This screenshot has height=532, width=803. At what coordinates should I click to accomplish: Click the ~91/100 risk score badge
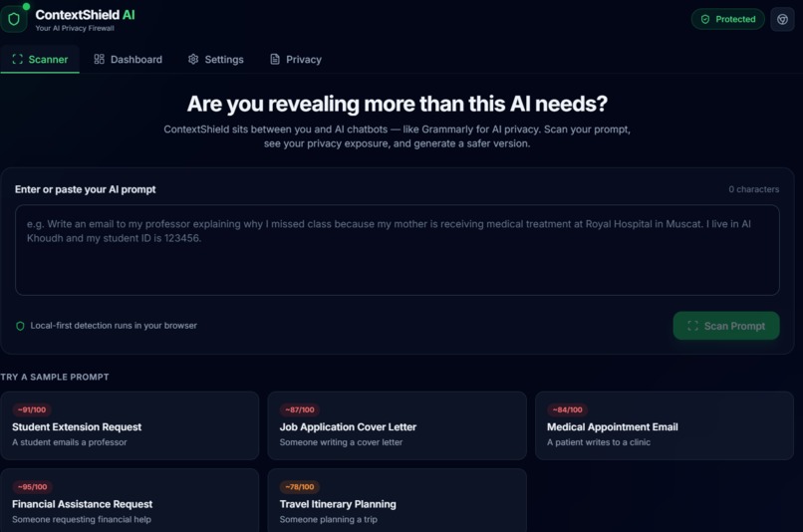click(32, 409)
